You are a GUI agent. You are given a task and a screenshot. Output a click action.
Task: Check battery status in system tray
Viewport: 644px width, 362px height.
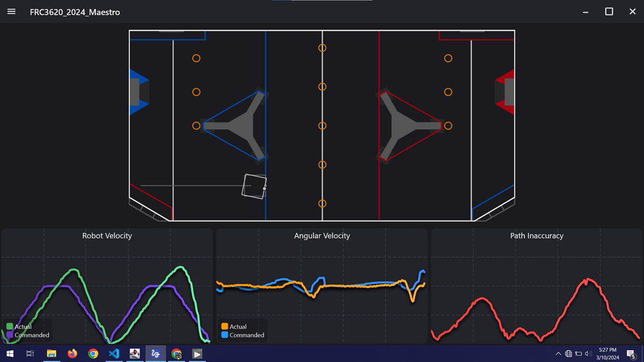(579, 353)
